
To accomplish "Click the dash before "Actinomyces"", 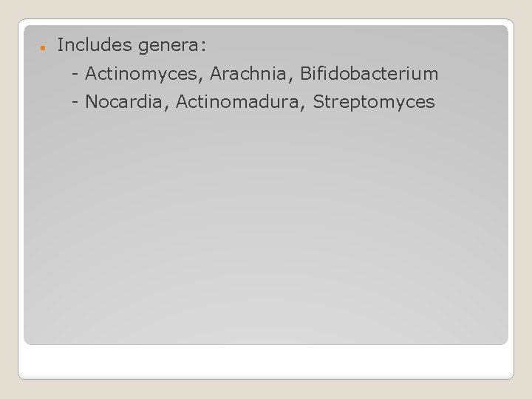I will [x=75, y=75].
